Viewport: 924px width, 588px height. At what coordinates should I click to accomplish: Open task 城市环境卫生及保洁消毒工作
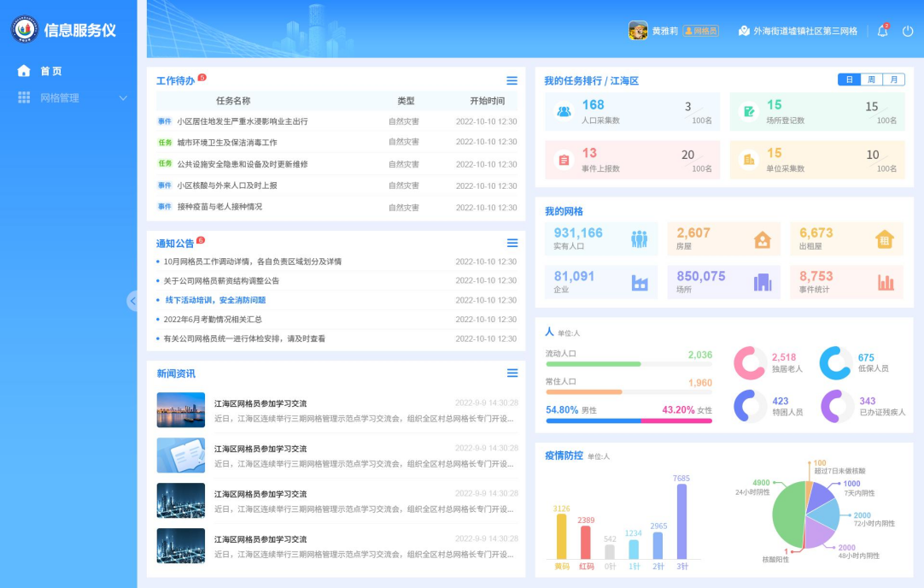tap(227, 143)
